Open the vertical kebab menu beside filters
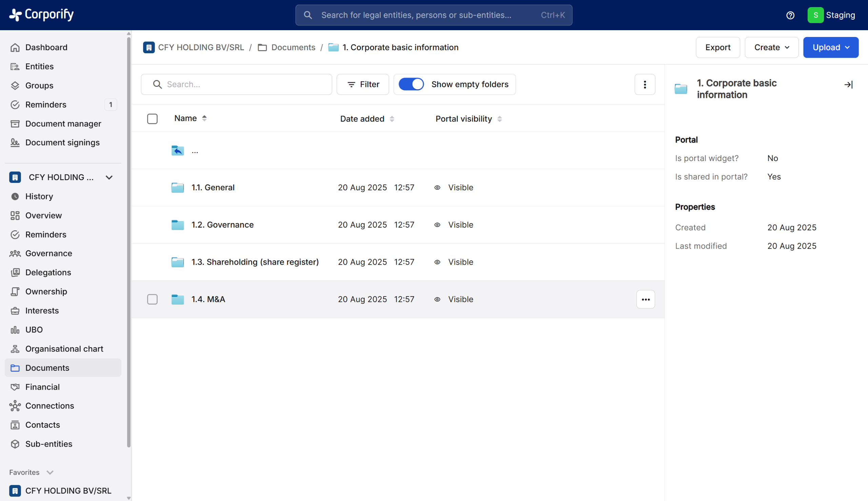868x501 pixels. pyautogui.click(x=645, y=84)
